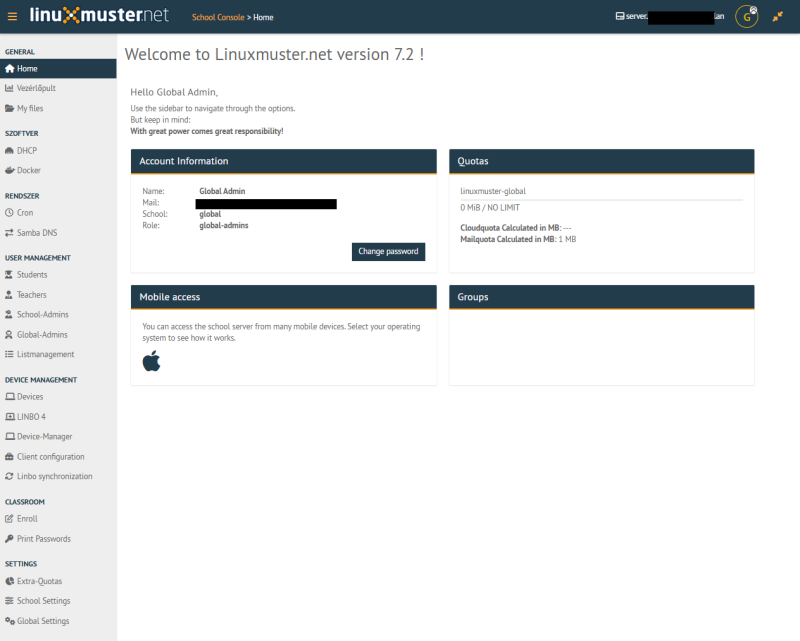800x641 pixels.
Task: Click the Print Passwords key icon
Action: [x=9, y=539]
